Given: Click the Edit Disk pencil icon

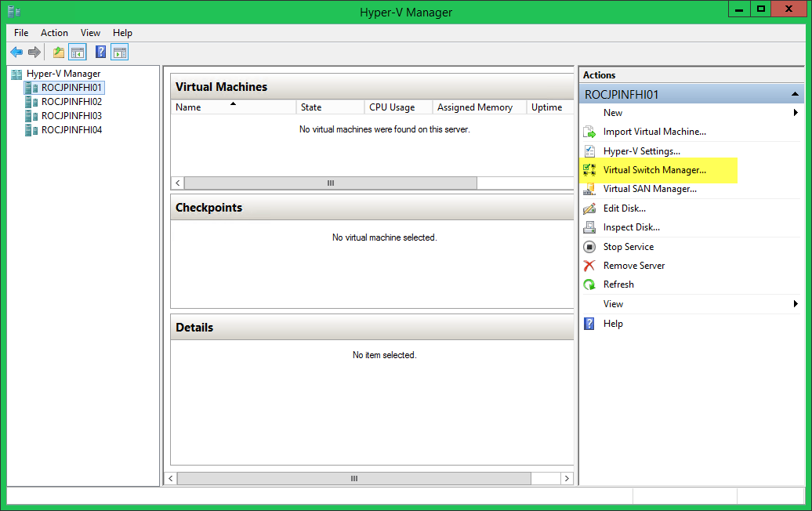Looking at the screenshot, I should [589, 208].
